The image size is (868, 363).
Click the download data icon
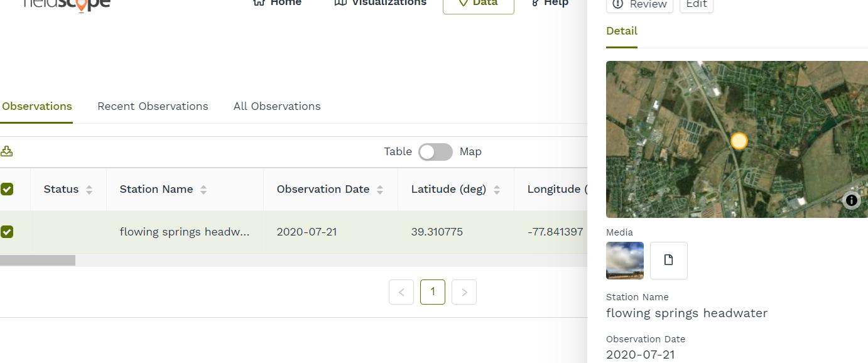pyautogui.click(x=8, y=151)
